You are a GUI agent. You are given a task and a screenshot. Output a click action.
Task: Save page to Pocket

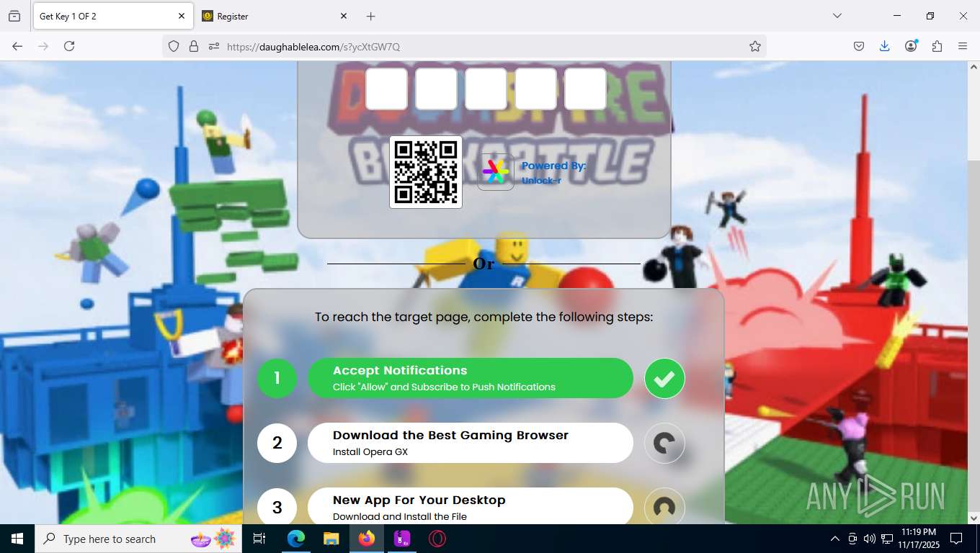click(858, 46)
